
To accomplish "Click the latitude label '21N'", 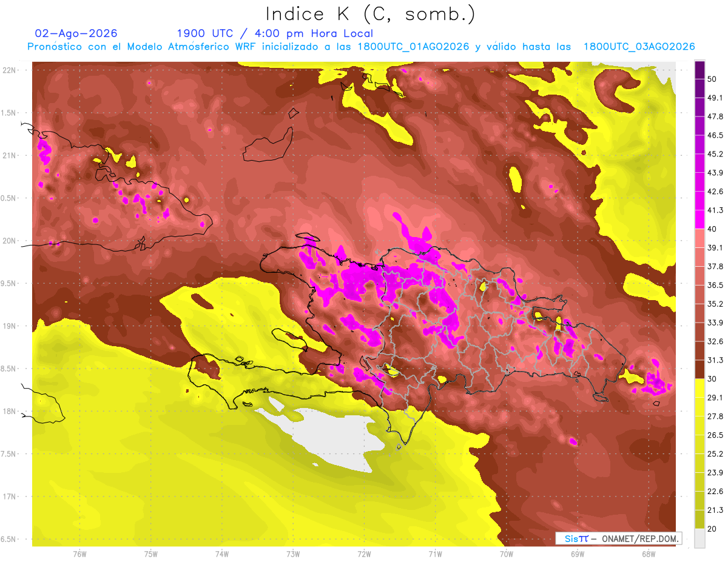I will click(10, 156).
